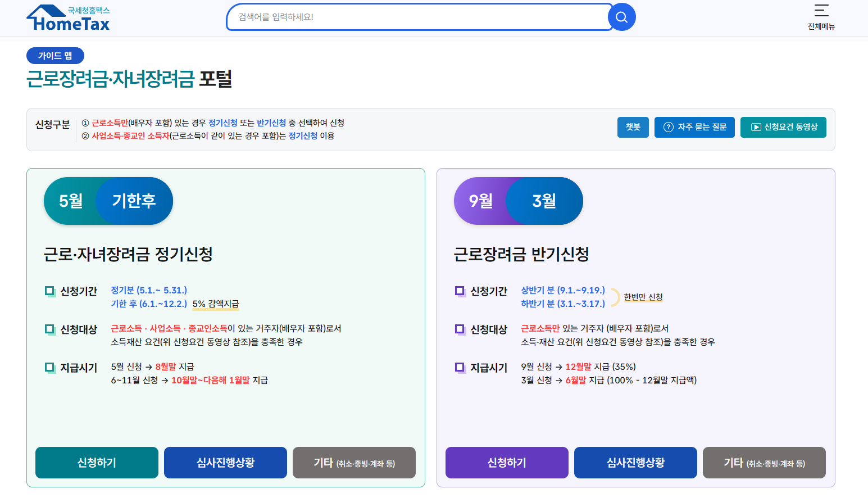Open the 챗봇 chatbot
Screen dimensions: 868x502
tap(633, 127)
